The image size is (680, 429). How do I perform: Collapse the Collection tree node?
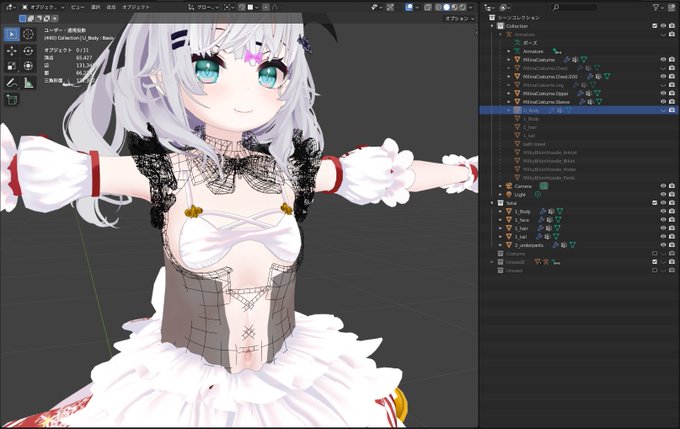(492, 26)
